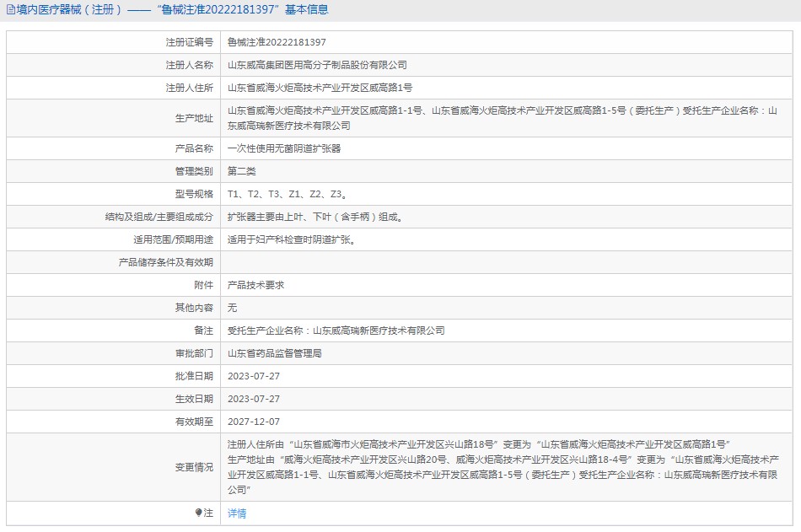801x532 pixels.
Task: Select product name 一次性使用无菌阴道扩张器
Action: coord(284,148)
